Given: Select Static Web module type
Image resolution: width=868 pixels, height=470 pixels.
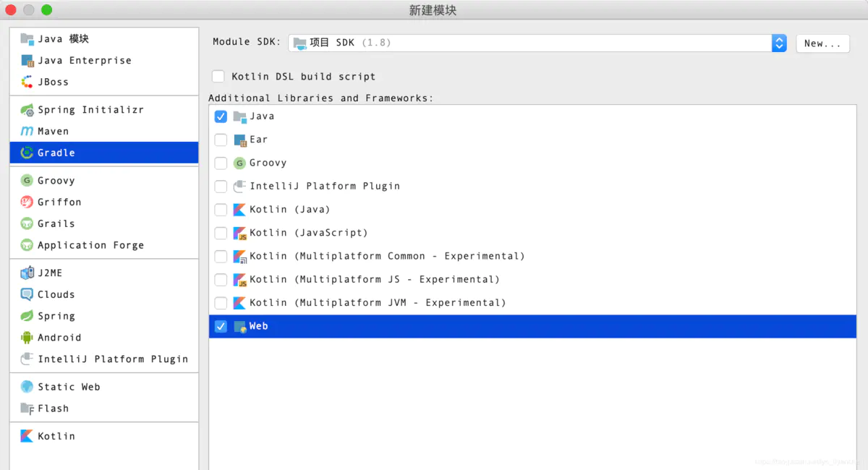Looking at the screenshot, I should coord(104,387).
